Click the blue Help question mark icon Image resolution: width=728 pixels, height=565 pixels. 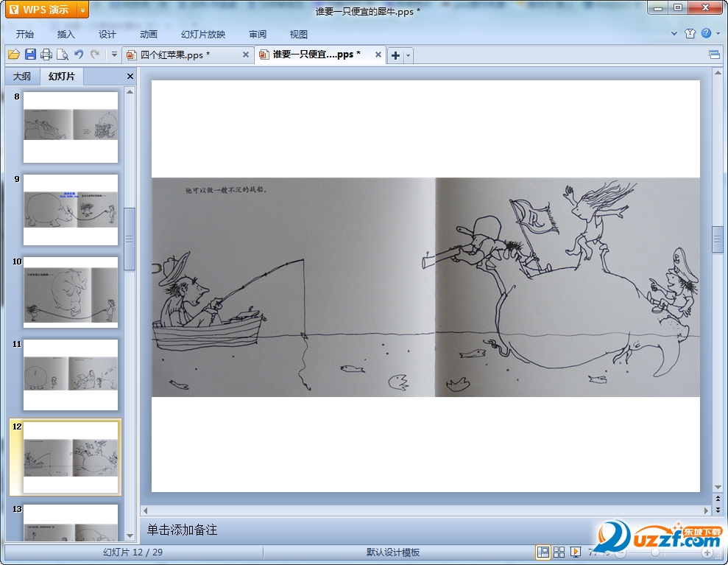click(706, 33)
